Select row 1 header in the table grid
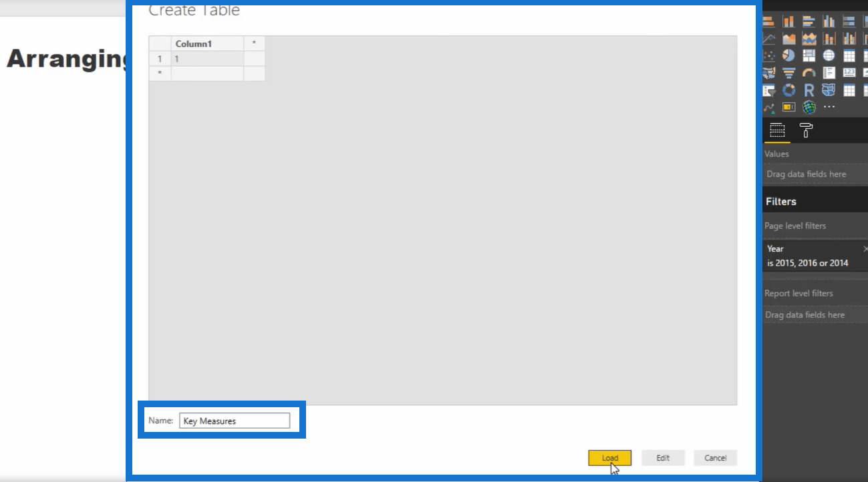Viewport: 868px width, 482px height. point(160,59)
